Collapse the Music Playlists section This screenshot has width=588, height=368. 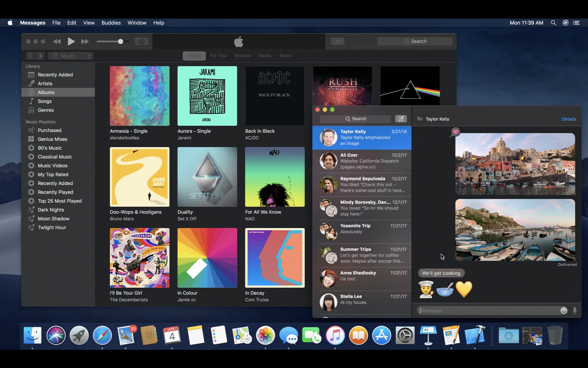(58, 122)
